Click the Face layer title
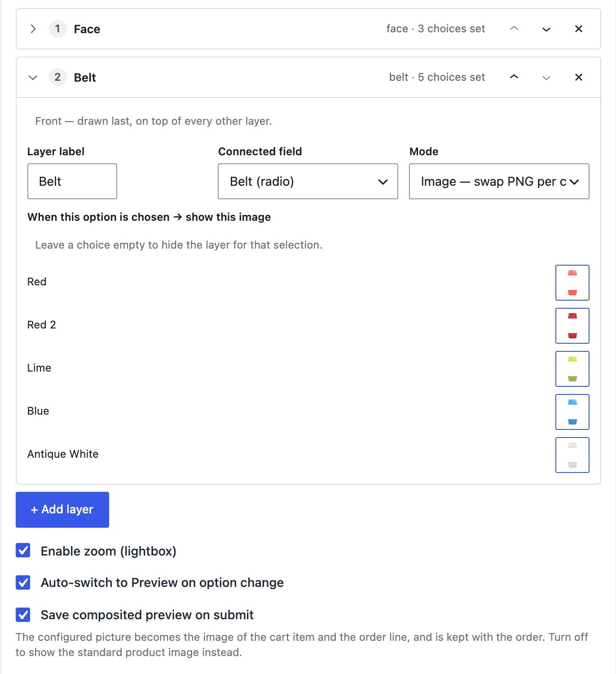This screenshot has width=616, height=674. pyautogui.click(x=87, y=29)
